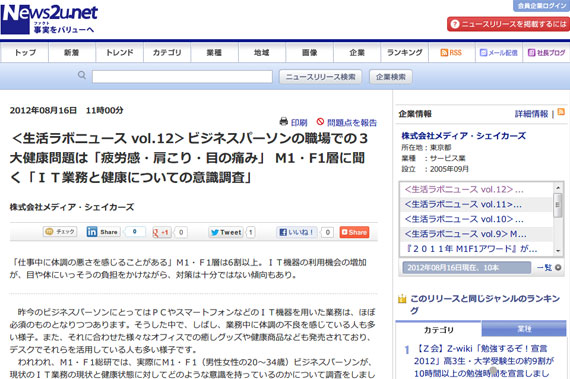Click the Tweet count bubble
Viewport: 570px width, 379px height.
(250, 233)
